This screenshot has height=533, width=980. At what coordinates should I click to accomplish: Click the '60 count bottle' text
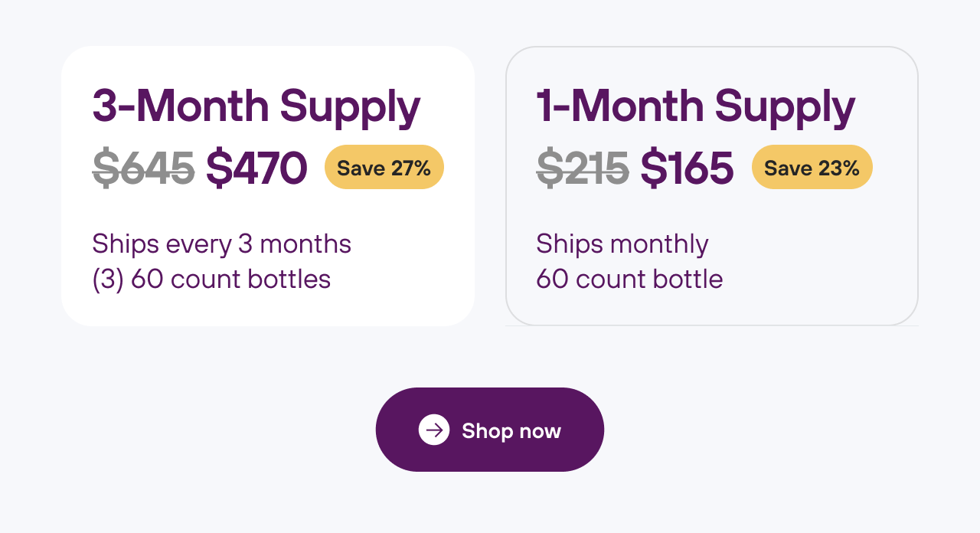pos(629,279)
